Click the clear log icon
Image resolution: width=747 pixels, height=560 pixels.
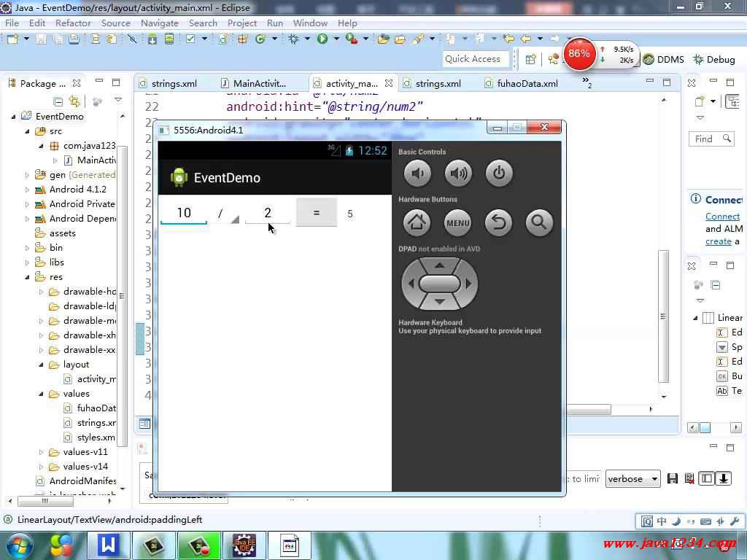click(x=689, y=478)
